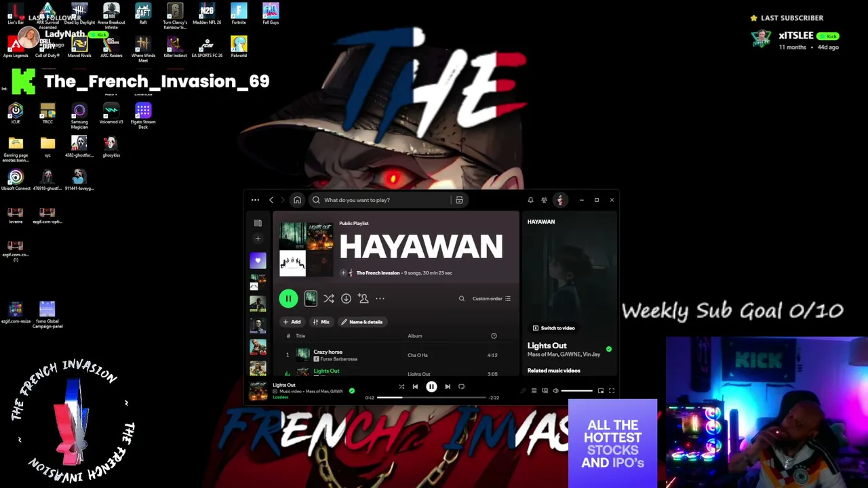The image size is (868, 488).
Task: Go back in Spotify navigation
Action: 271,200
